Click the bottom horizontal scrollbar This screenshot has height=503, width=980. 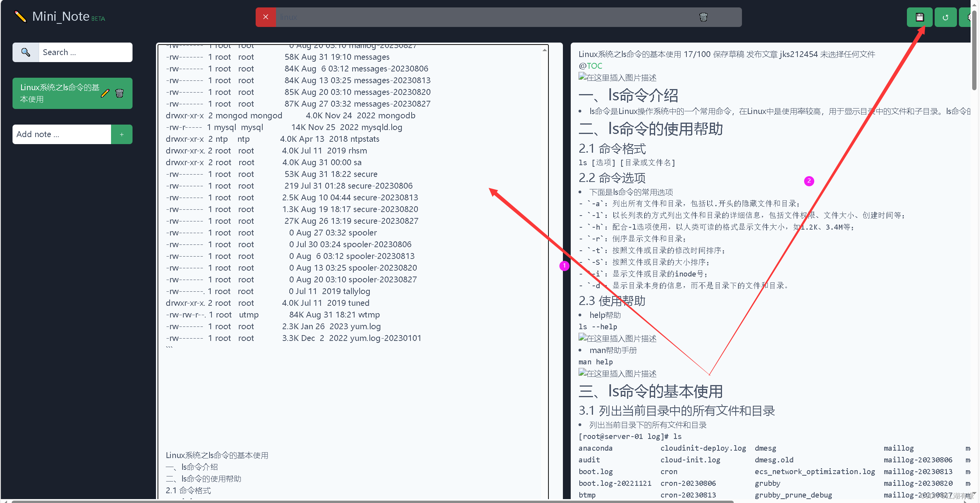click(371, 501)
